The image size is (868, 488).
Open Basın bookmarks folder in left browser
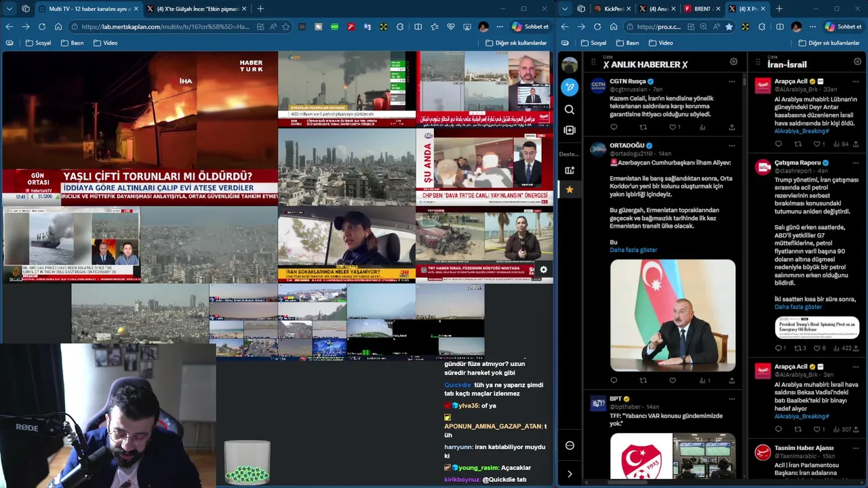72,43
